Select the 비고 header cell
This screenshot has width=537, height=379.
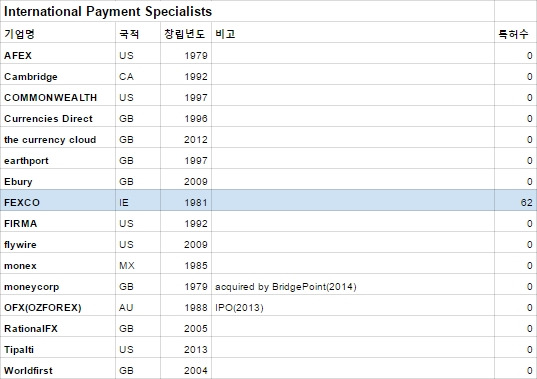[353, 34]
